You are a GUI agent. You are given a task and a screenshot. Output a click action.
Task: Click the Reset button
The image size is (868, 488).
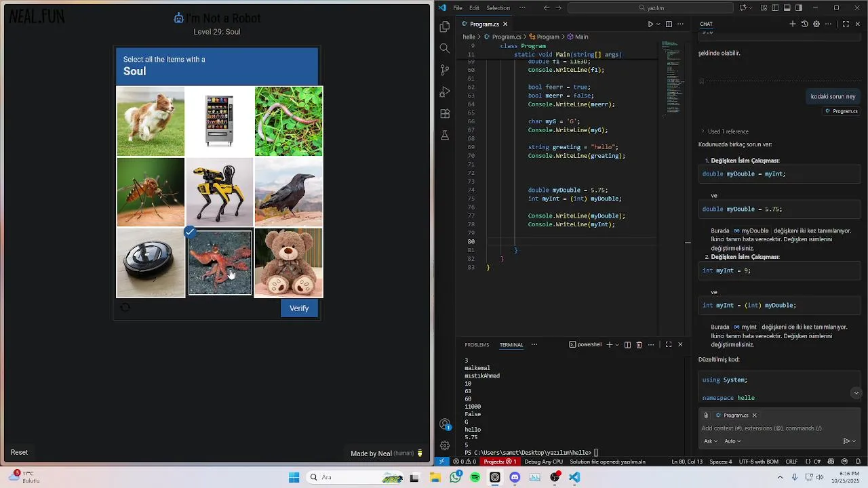point(19,452)
